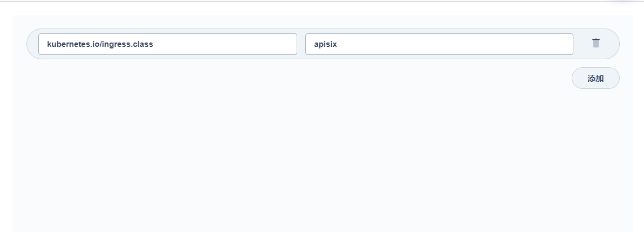This screenshot has height=232, width=644.
Task: Add a new key-value row
Action: [x=595, y=78]
